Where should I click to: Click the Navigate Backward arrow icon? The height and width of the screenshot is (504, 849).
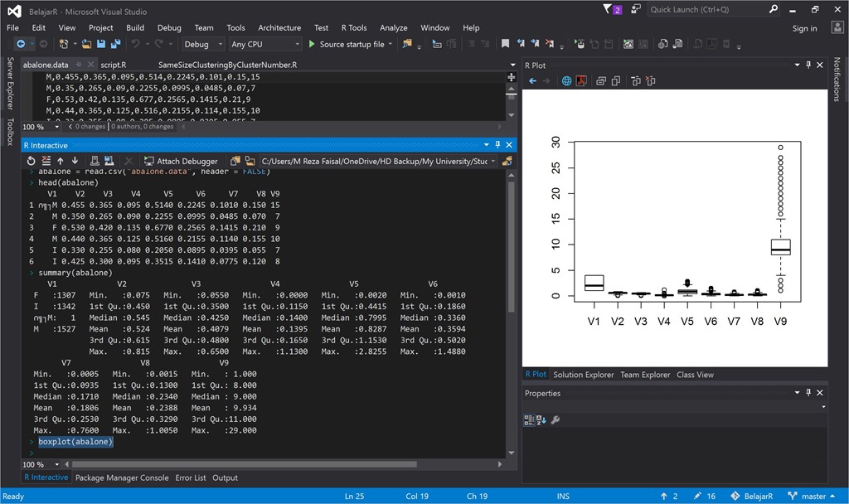point(21,44)
